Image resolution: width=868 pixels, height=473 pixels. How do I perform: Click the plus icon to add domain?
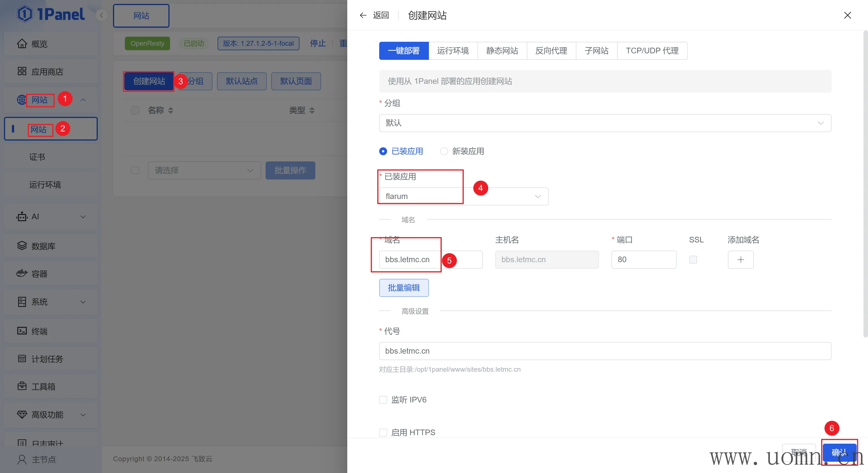[x=740, y=260]
